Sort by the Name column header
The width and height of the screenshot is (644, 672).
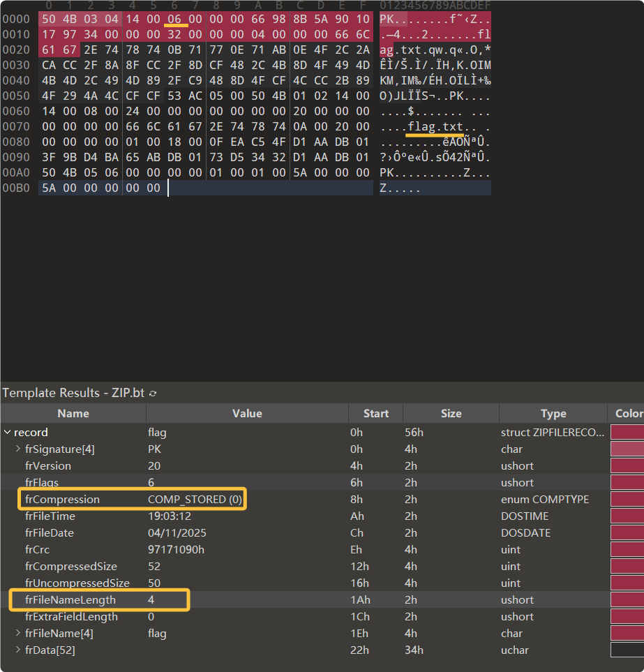[73, 413]
